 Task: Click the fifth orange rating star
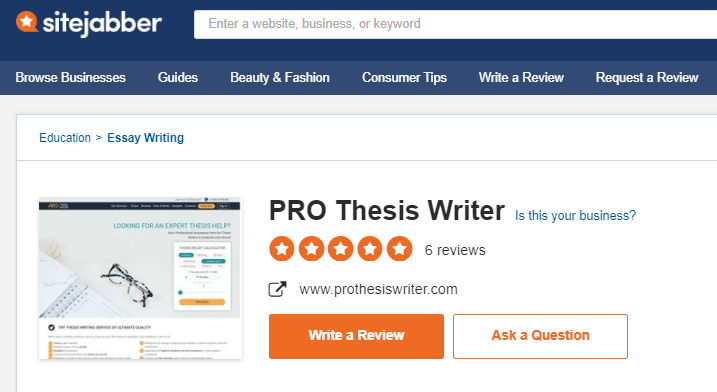400,249
